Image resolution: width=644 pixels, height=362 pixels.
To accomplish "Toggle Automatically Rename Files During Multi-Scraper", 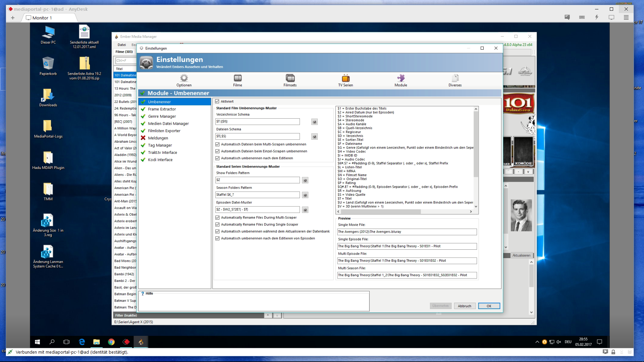I will pyautogui.click(x=217, y=218).
